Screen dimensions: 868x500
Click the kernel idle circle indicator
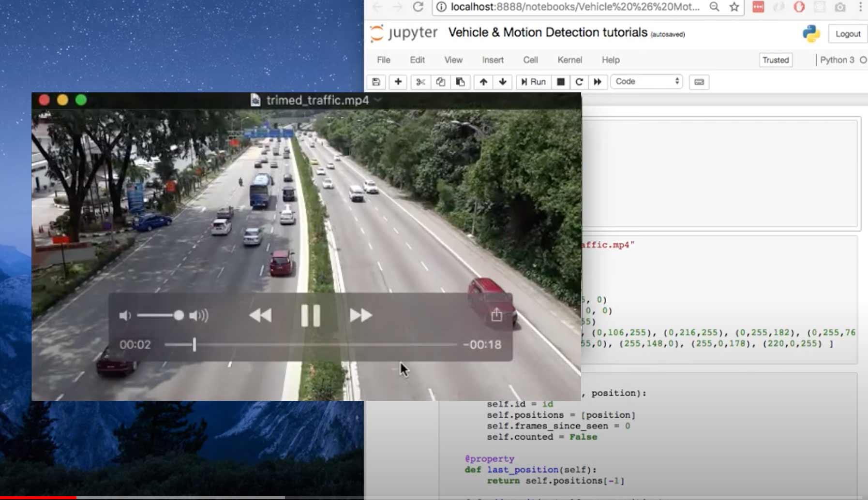(863, 60)
